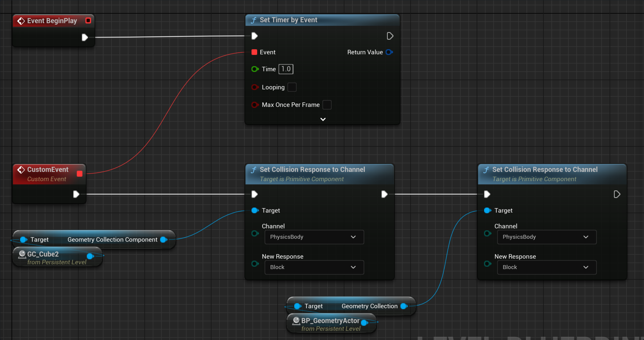Screen dimensions: 644x340
Task: Click BP_GeometryActor reference output pin
Action: (x=365, y=322)
